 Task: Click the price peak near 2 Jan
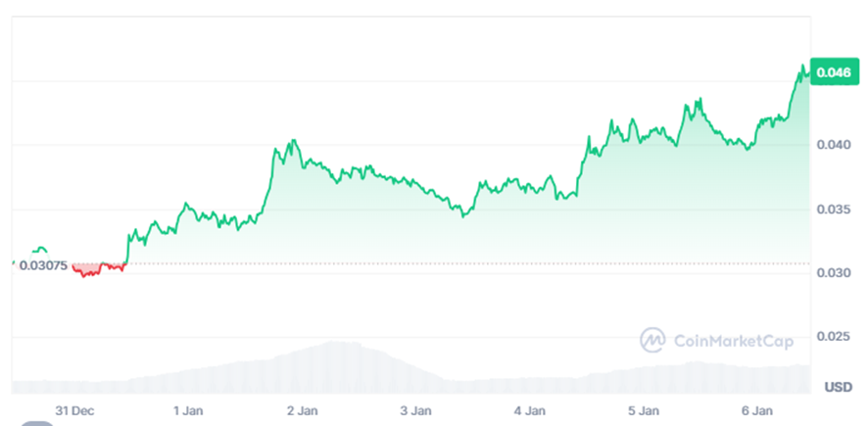pos(291,141)
